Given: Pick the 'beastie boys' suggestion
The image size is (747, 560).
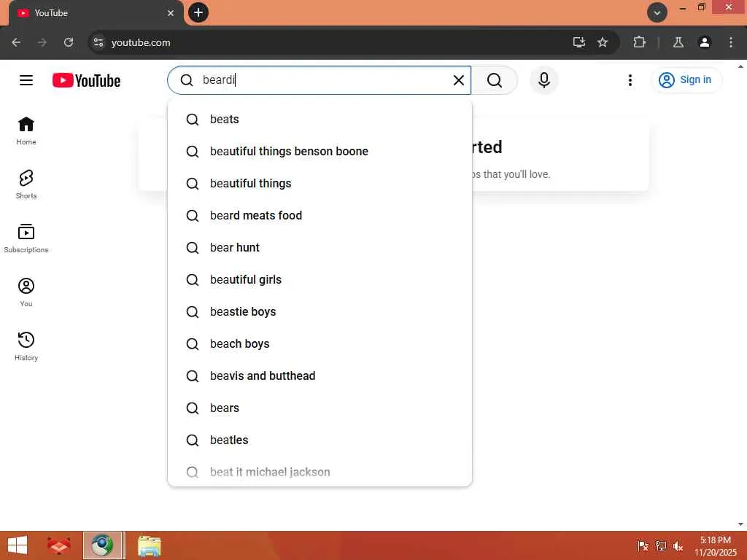Looking at the screenshot, I should tap(320, 312).
